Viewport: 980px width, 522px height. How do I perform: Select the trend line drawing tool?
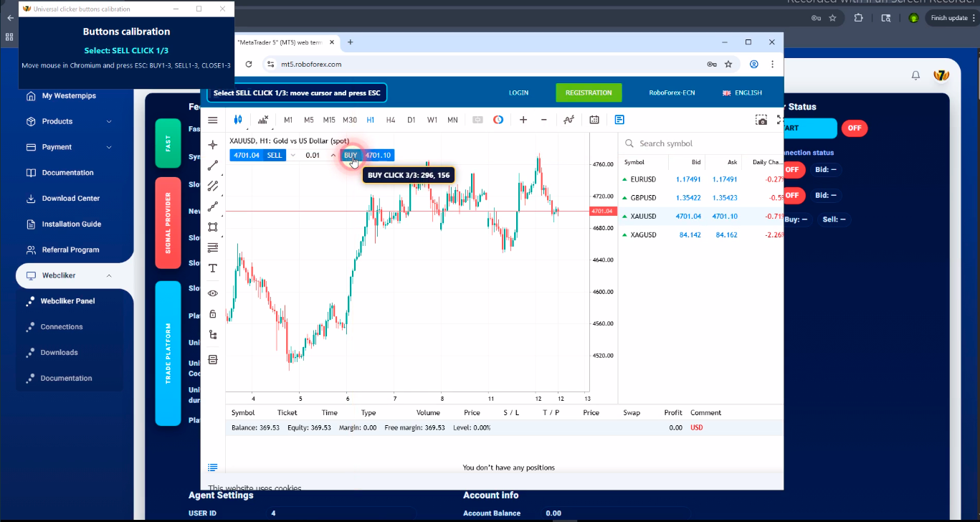pyautogui.click(x=213, y=166)
